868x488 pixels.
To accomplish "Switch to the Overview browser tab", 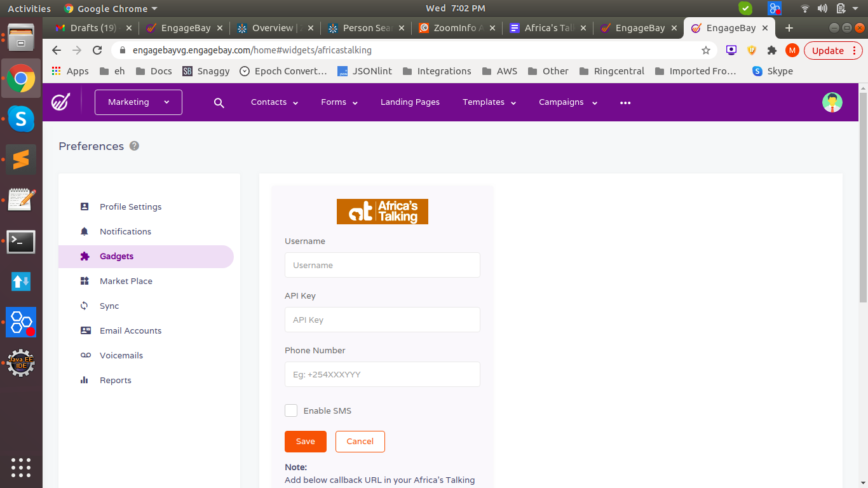I will click(275, 28).
